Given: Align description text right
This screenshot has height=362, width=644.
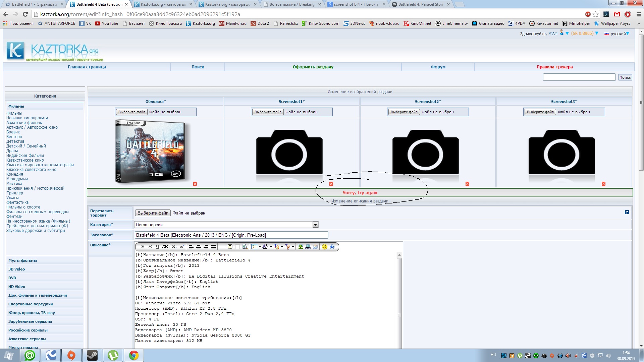Looking at the screenshot, I should 206,247.
